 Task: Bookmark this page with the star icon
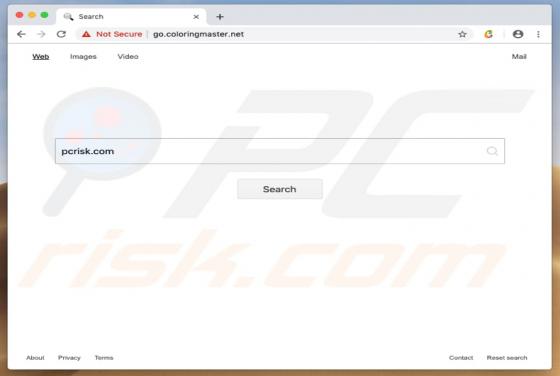[x=462, y=34]
